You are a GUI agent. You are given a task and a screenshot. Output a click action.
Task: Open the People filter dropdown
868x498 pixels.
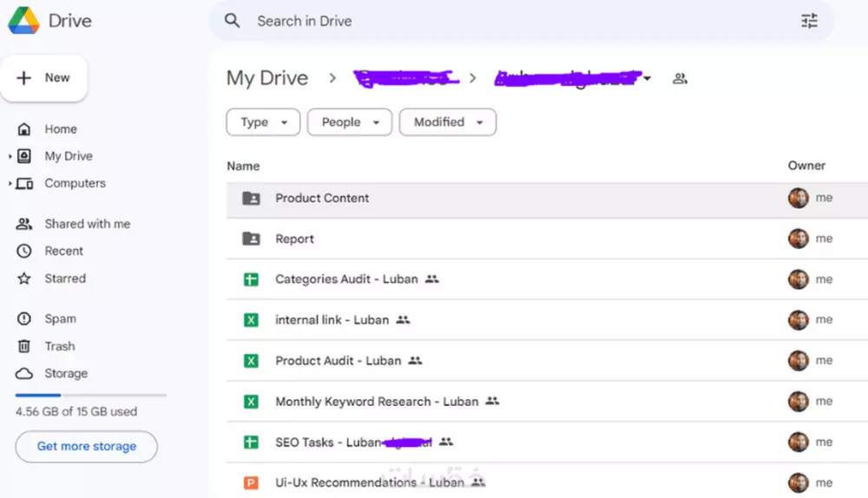click(x=350, y=122)
